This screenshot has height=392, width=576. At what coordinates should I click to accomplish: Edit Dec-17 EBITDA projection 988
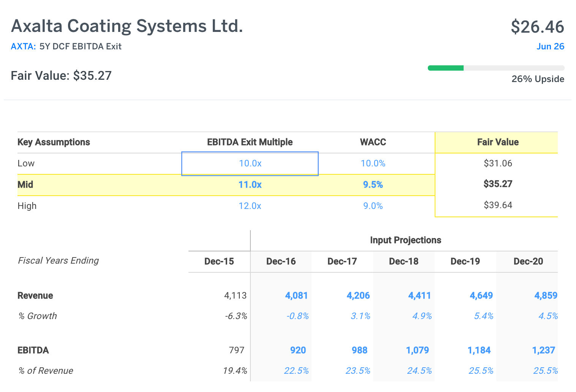(x=360, y=350)
